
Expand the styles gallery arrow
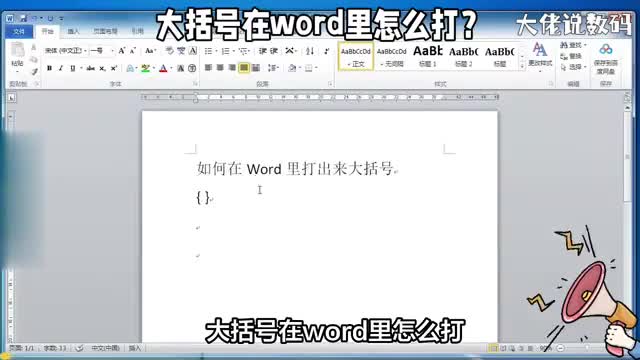pos(522,67)
